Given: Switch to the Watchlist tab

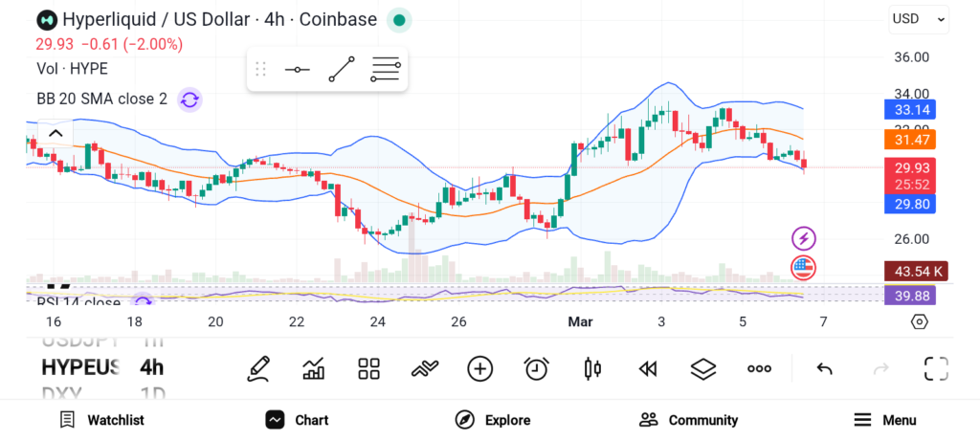Looking at the screenshot, I should coord(102,420).
